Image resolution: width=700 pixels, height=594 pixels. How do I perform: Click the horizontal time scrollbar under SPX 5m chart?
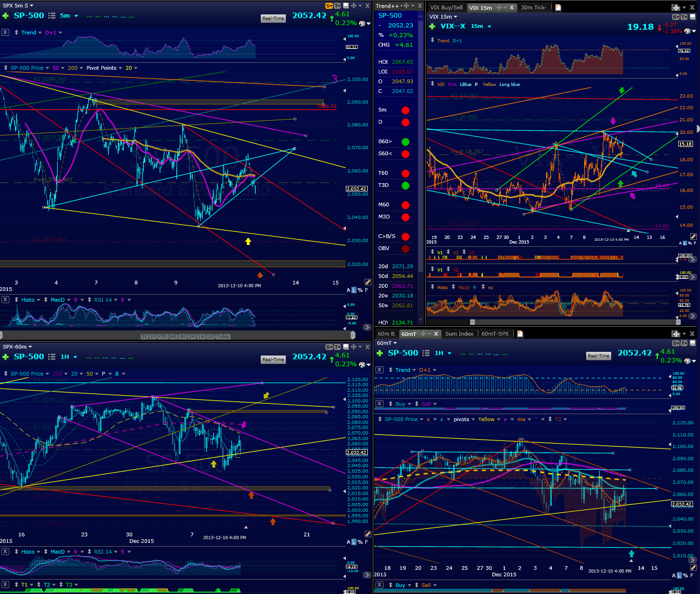click(177, 335)
